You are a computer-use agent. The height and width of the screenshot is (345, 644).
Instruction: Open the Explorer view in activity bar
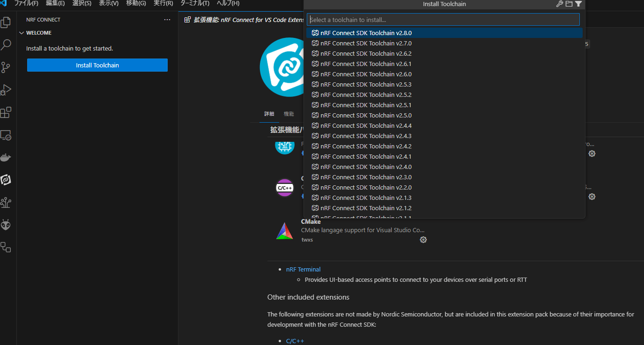[x=6, y=22]
